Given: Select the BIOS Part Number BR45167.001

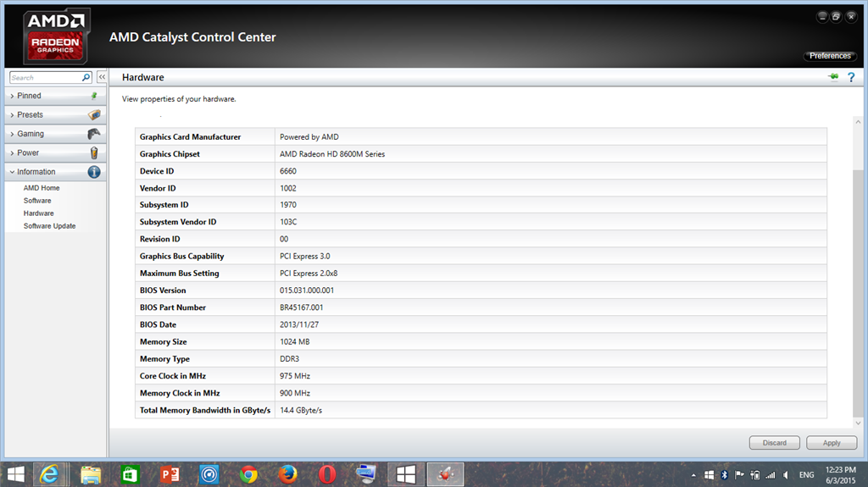Looking at the screenshot, I should coord(301,307).
